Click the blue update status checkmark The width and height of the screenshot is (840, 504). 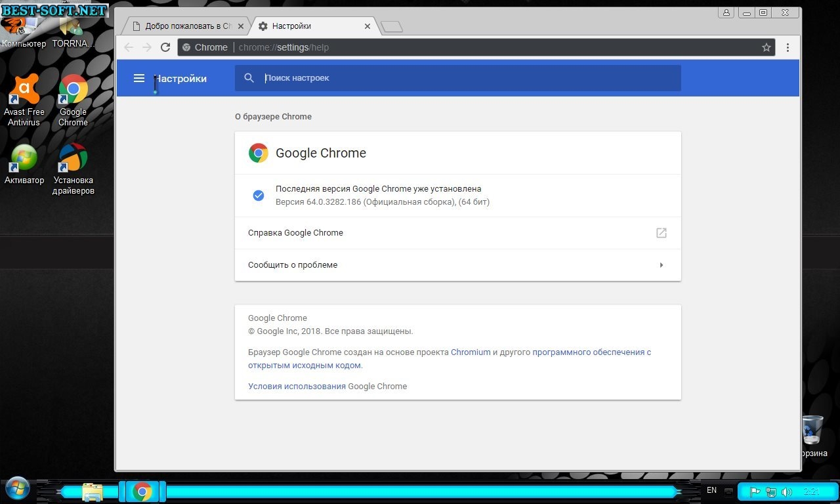pos(259,196)
